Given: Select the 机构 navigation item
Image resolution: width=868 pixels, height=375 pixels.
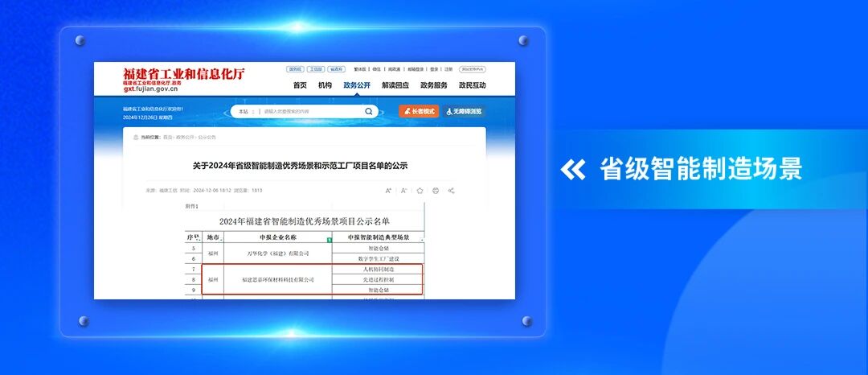Looking at the screenshot, I should coord(325,85).
